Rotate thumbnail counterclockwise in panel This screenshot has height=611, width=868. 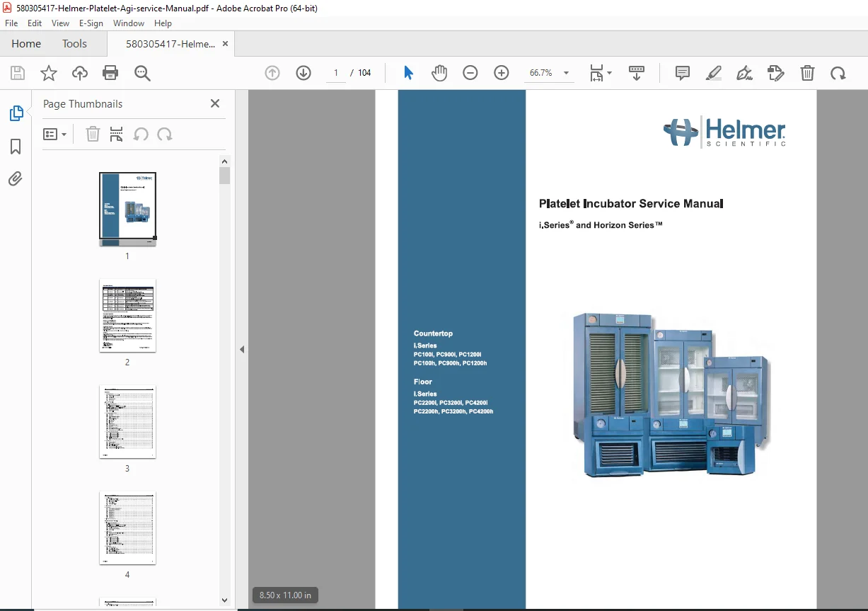[141, 134]
